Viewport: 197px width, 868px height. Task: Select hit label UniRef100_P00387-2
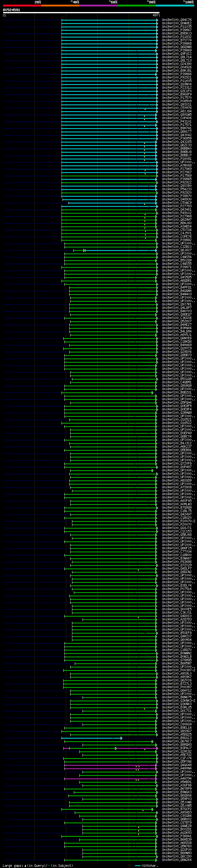click(x=179, y=670)
